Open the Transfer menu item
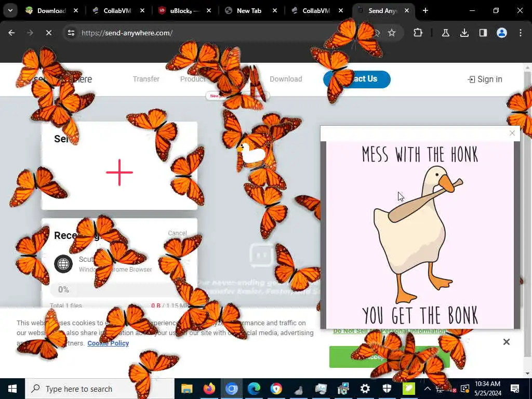This screenshot has height=399, width=532. point(146,79)
